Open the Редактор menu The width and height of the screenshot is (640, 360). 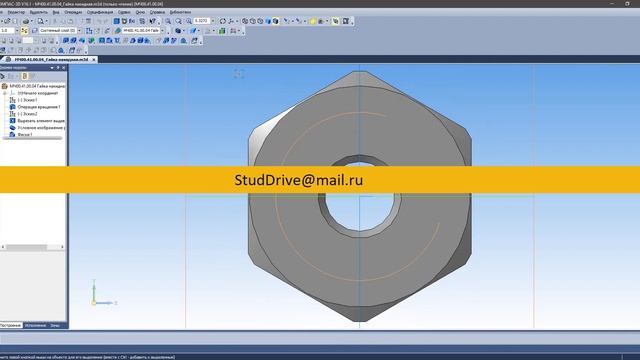(16, 12)
